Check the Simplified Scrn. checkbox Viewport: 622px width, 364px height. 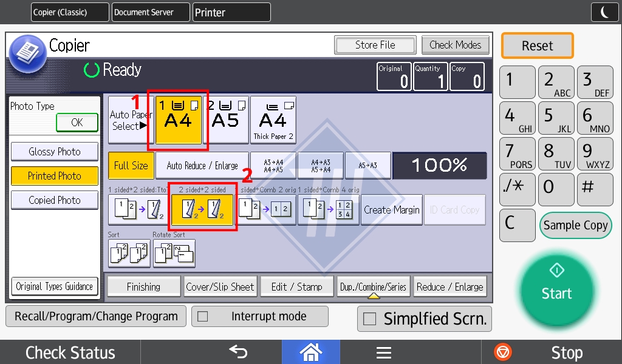pyautogui.click(x=369, y=320)
